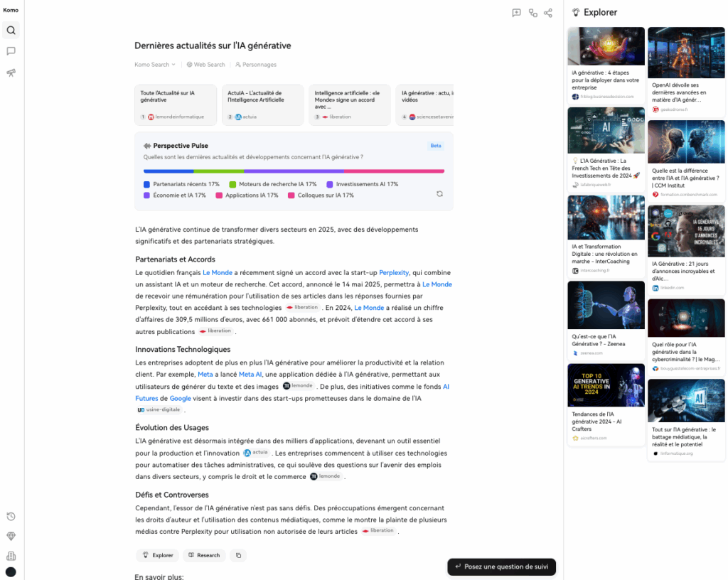Select the Personnages option
Screen dimensions: 728x580
click(256, 65)
